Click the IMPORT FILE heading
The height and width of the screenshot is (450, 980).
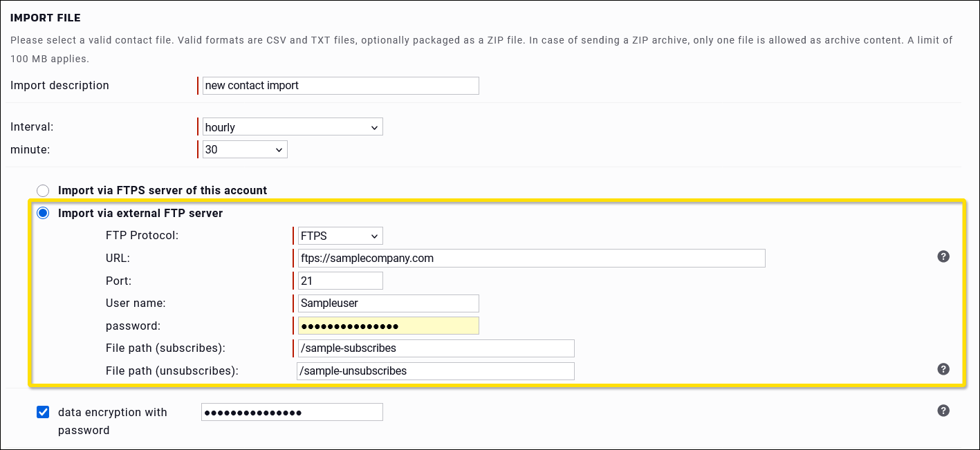tap(46, 17)
